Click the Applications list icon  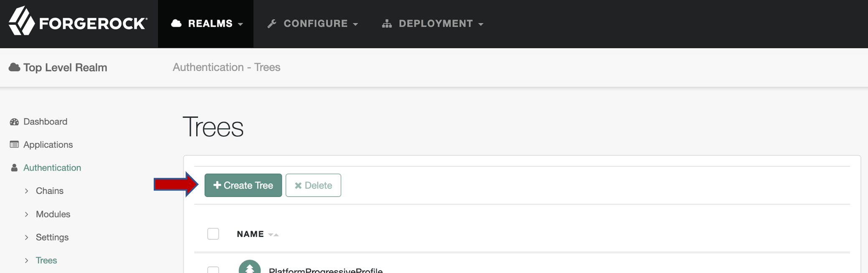pos(14,145)
